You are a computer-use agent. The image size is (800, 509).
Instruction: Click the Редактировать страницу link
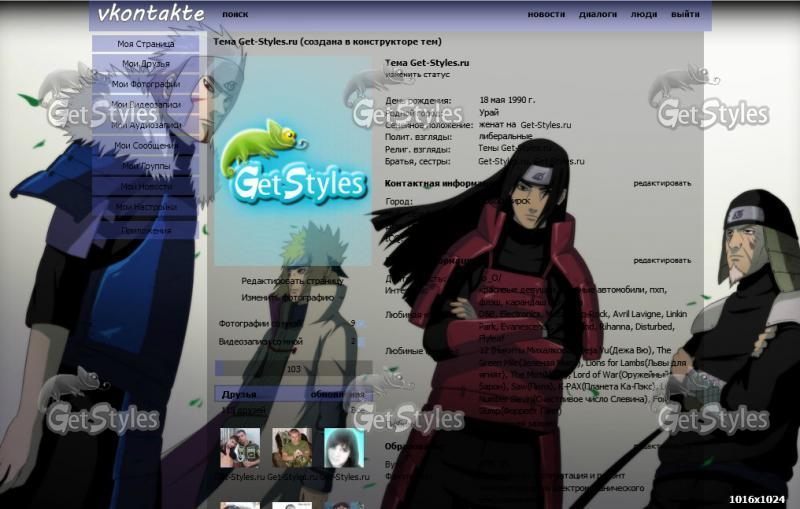tap(292, 281)
